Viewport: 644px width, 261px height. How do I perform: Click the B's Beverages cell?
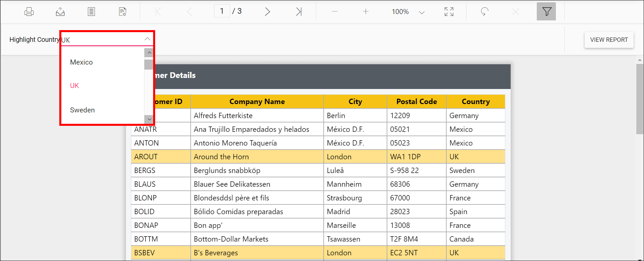pos(257,253)
